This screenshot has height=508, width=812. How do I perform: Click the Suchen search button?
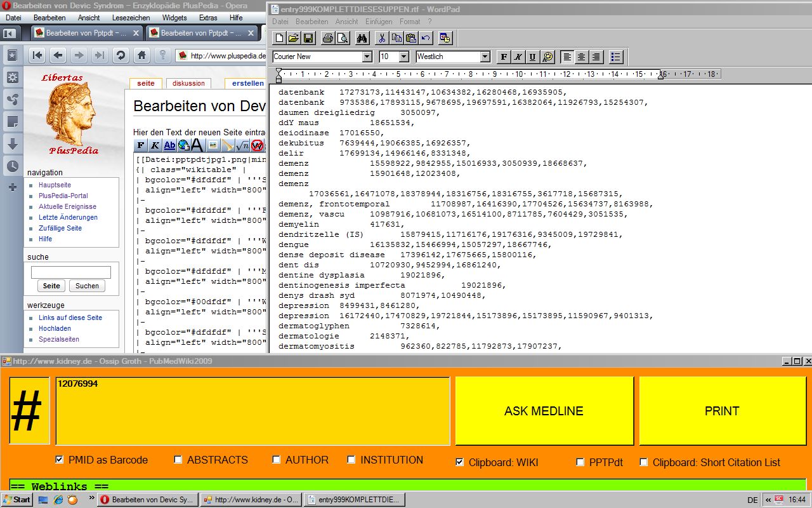point(87,286)
